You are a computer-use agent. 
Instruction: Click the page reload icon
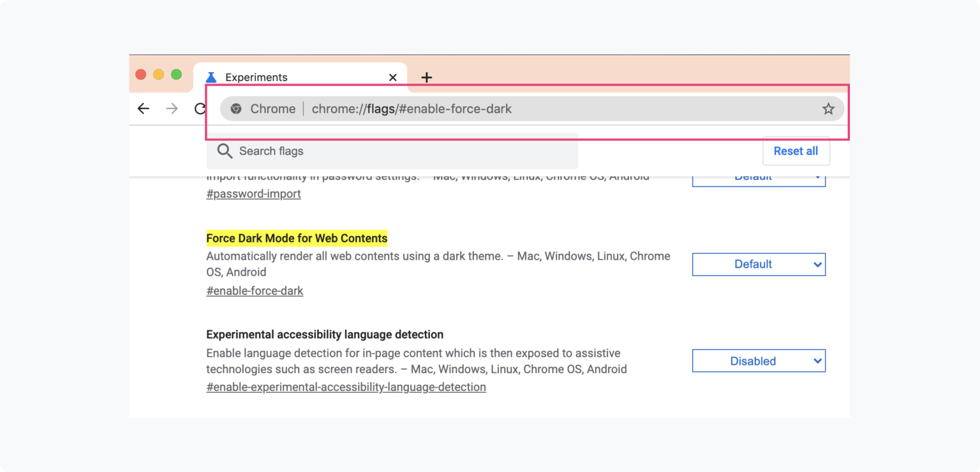(x=199, y=108)
